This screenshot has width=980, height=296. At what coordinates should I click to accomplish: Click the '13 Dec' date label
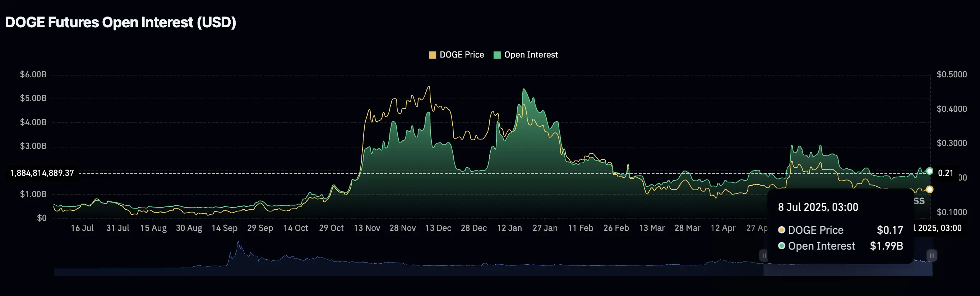click(x=438, y=228)
